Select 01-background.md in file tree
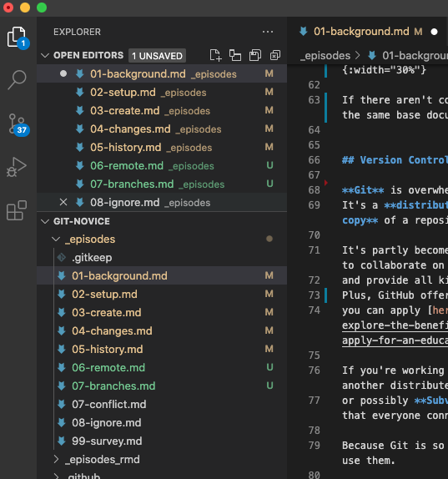Screen dimensions: 448x479 pyautogui.click(x=162, y=275)
